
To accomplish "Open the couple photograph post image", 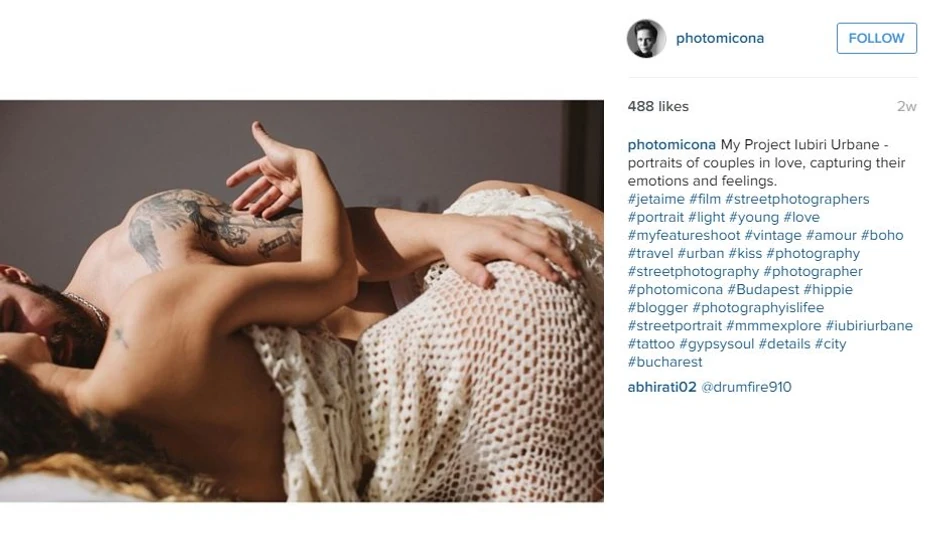I will coord(302,300).
